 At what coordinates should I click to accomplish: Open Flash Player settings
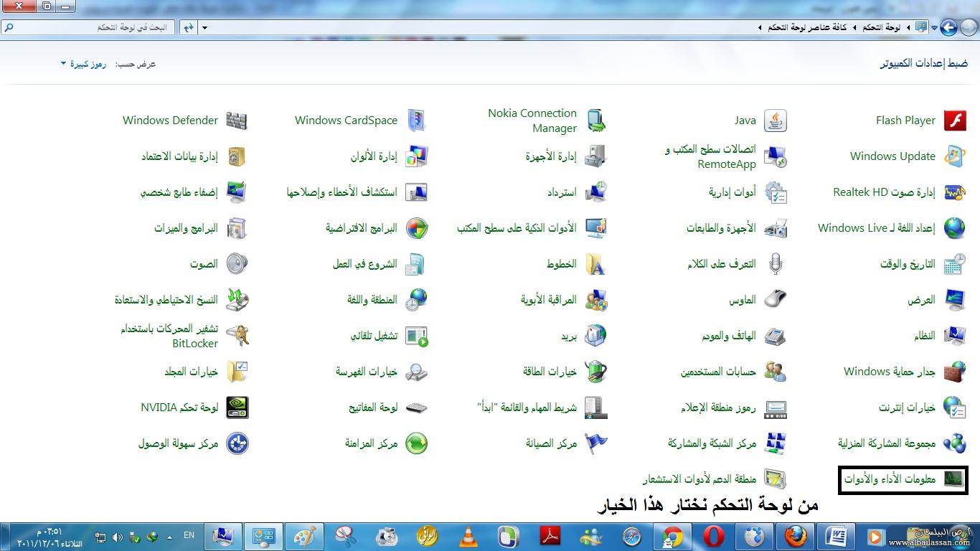[905, 120]
